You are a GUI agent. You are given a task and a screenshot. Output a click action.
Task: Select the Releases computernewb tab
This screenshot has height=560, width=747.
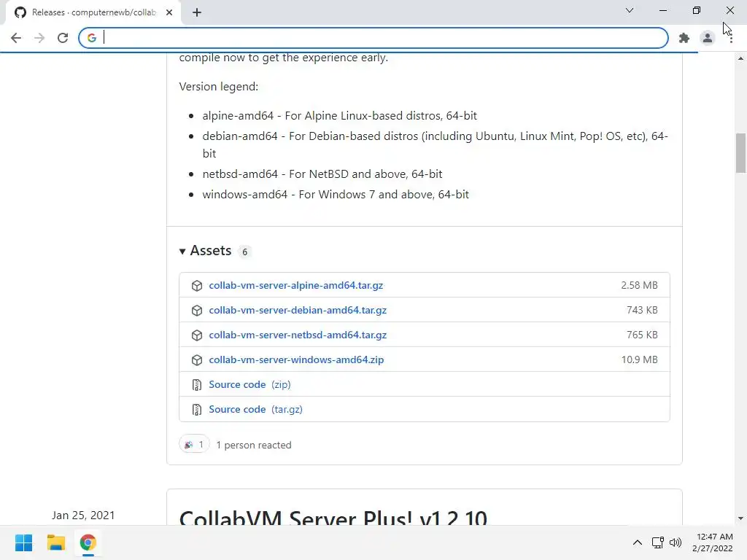93,12
